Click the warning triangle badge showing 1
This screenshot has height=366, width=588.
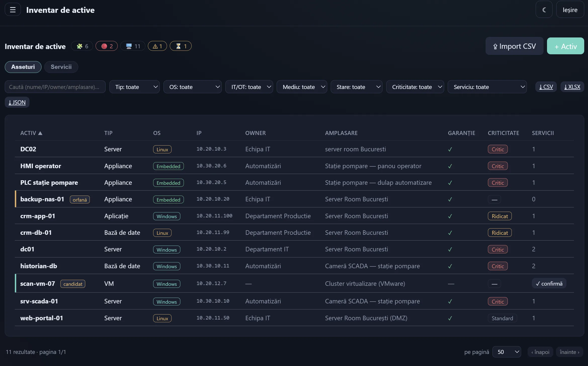[x=157, y=46]
